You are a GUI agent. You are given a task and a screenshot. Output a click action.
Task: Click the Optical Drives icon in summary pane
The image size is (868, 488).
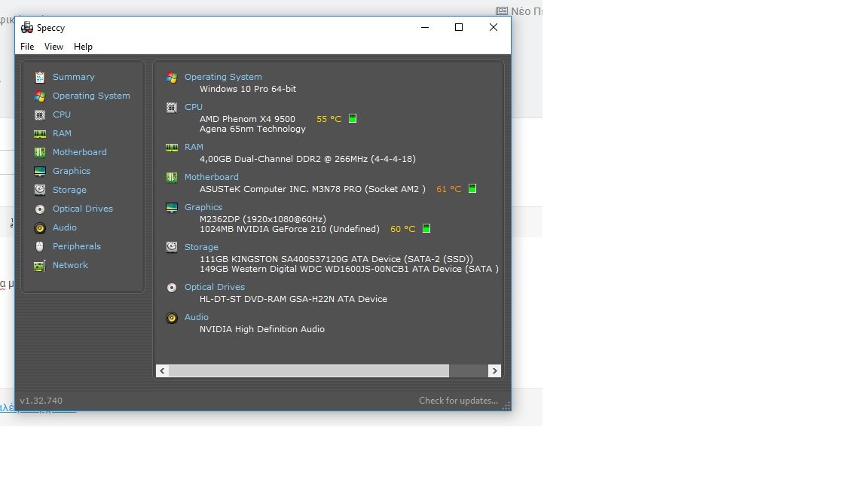(x=172, y=288)
